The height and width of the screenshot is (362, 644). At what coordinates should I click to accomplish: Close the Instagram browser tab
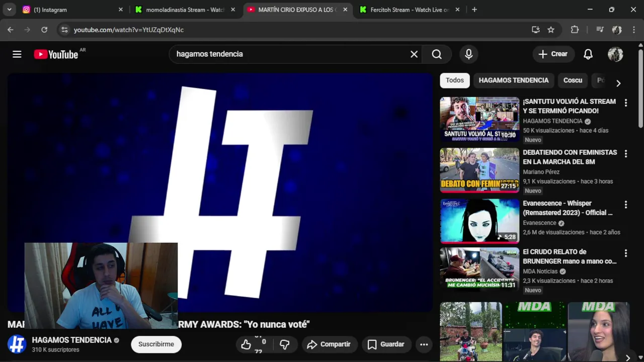click(x=121, y=10)
